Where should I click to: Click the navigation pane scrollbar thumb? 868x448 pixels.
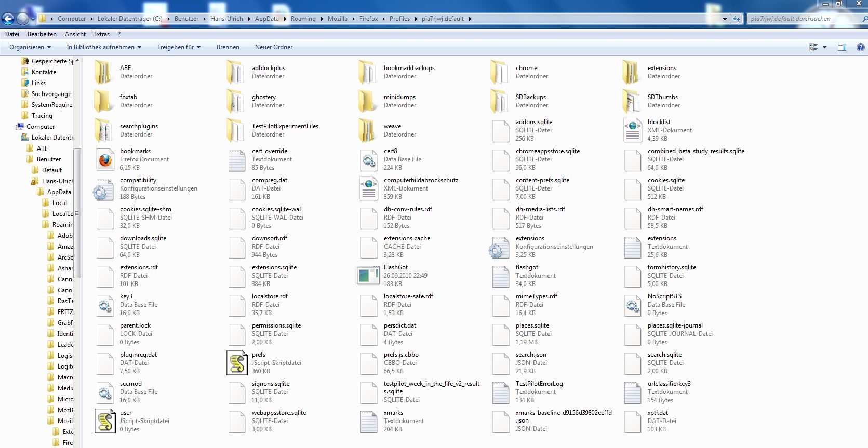(77, 213)
